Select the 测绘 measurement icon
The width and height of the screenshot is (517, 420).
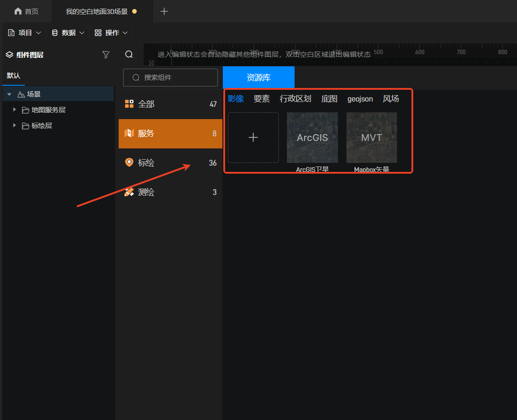pyautogui.click(x=129, y=192)
